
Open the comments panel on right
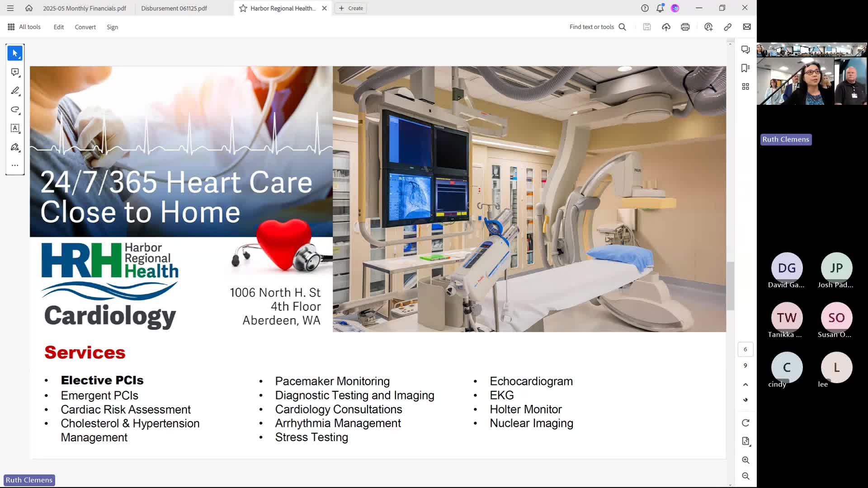click(x=745, y=50)
